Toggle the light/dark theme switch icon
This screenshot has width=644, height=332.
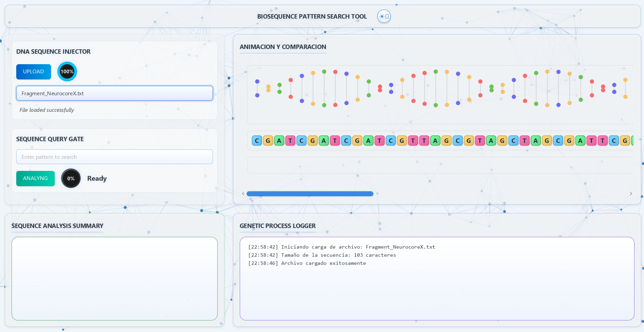[x=384, y=16]
